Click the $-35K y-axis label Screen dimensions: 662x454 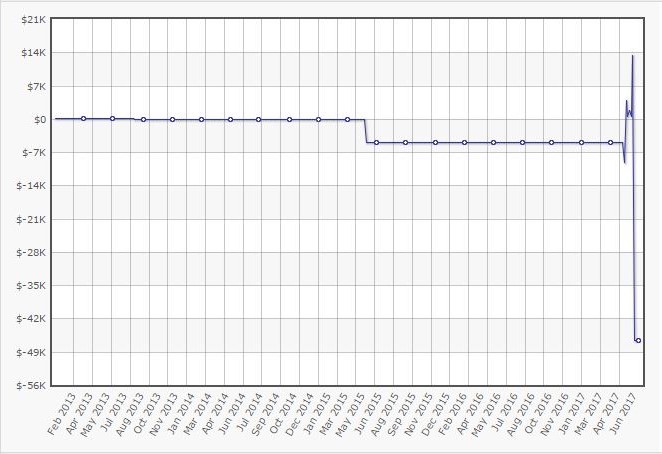pyautogui.click(x=32, y=285)
